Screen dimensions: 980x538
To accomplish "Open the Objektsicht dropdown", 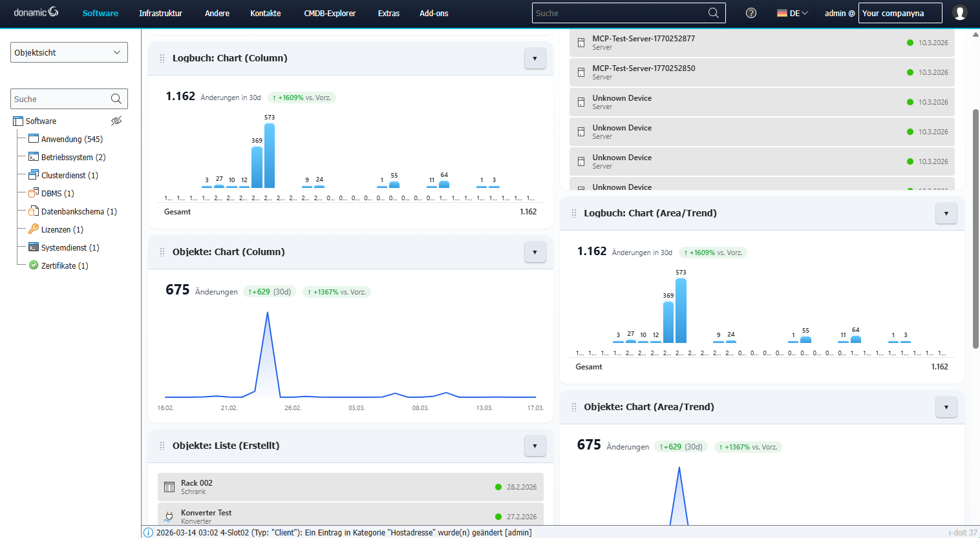I will pyautogui.click(x=69, y=52).
